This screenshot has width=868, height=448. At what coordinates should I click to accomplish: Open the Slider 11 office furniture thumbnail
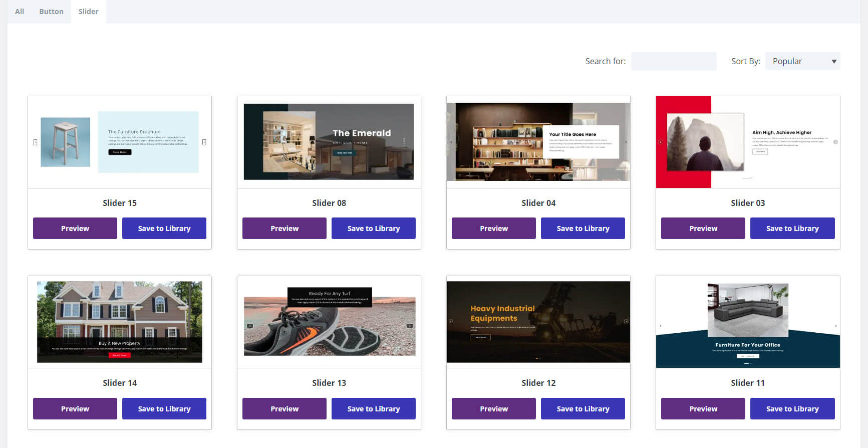(x=748, y=322)
